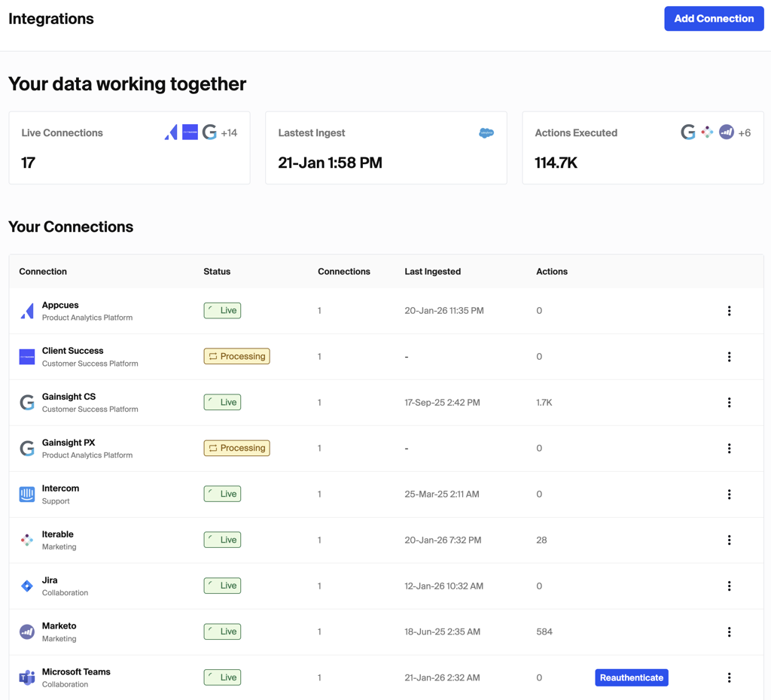Click the Intercom logo icon
The image size is (771, 700).
(27, 495)
